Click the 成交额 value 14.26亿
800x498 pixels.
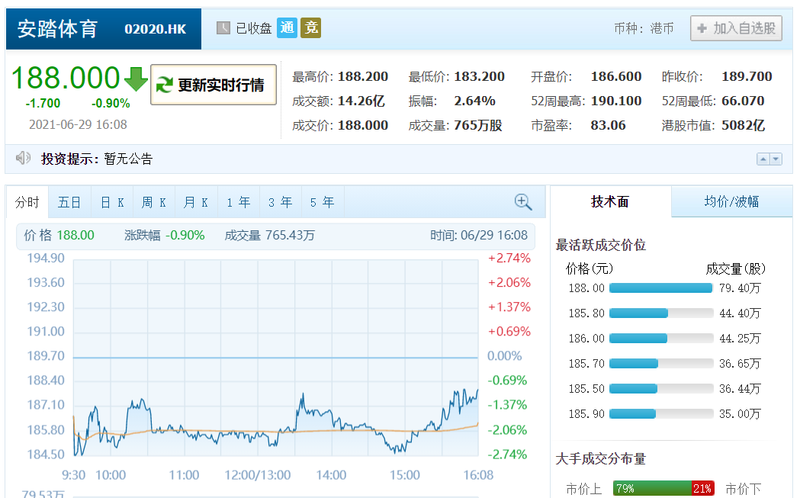(361, 101)
